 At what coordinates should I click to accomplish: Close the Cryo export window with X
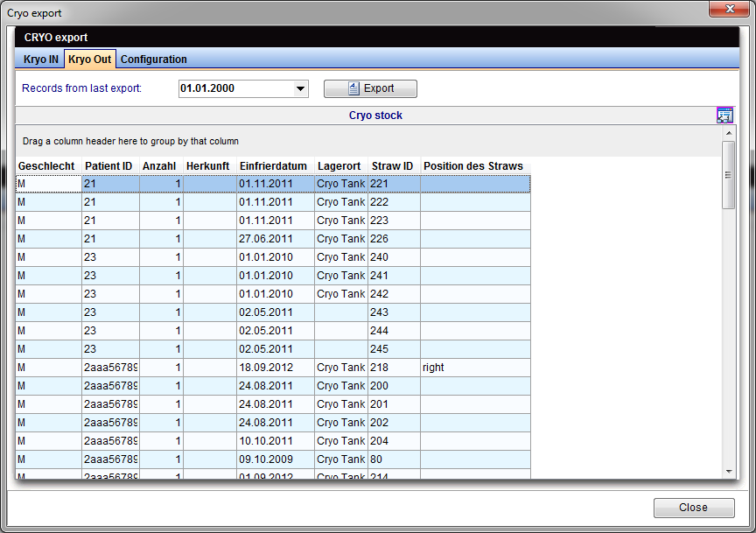point(729,9)
